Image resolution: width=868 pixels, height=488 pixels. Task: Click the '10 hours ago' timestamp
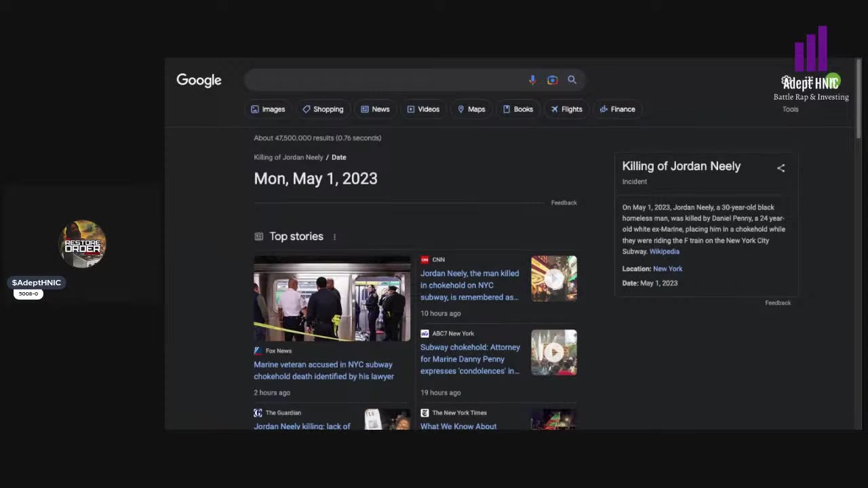pyautogui.click(x=440, y=313)
